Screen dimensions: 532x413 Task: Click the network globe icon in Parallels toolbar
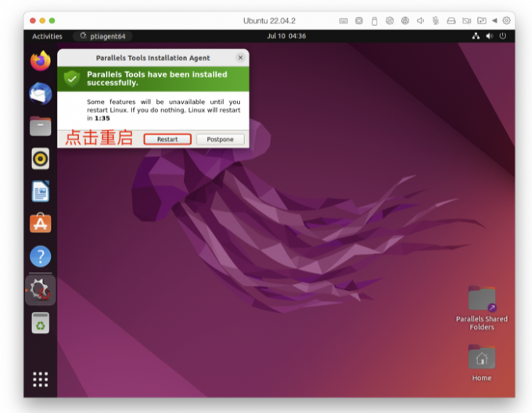point(405,21)
